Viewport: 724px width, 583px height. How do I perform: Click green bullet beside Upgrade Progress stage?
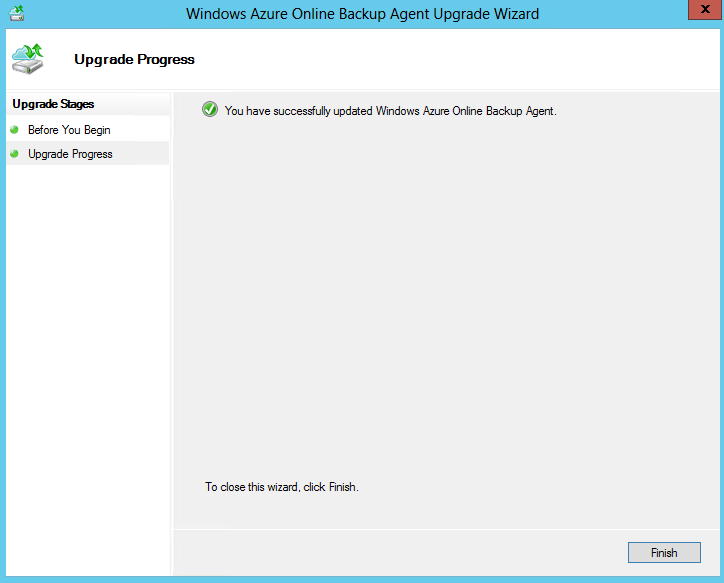(x=14, y=154)
